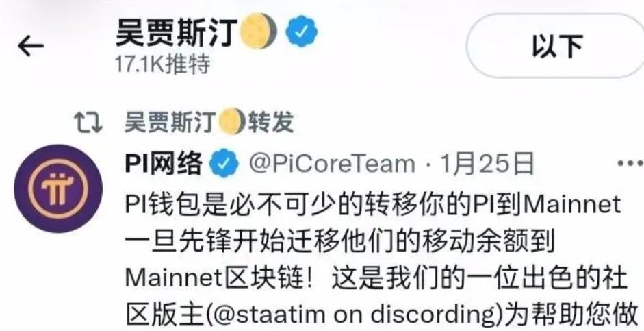
Task: Click the moon emoji in the header name
Action: (x=258, y=33)
